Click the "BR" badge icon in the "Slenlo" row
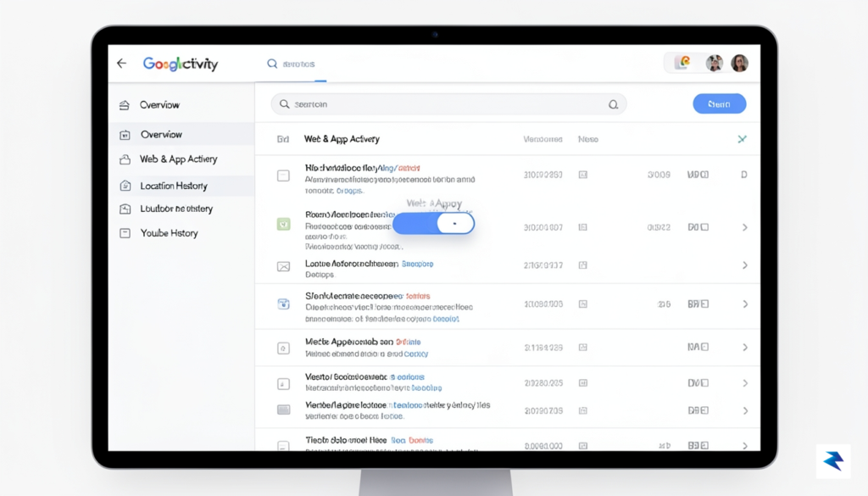 pyautogui.click(x=698, y=304)
